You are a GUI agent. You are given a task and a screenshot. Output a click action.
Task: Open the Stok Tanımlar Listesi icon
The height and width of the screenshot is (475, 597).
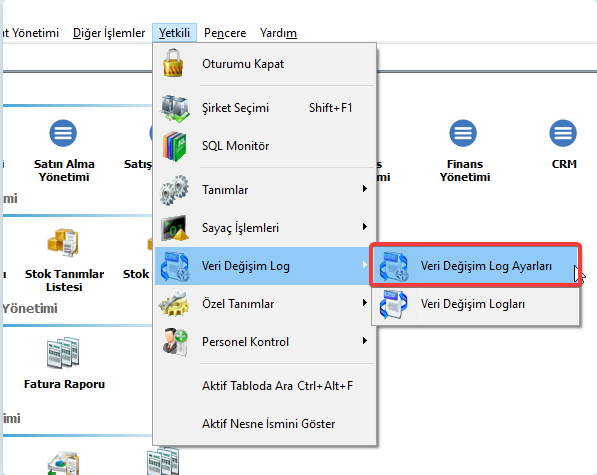[x=63, y=243]
